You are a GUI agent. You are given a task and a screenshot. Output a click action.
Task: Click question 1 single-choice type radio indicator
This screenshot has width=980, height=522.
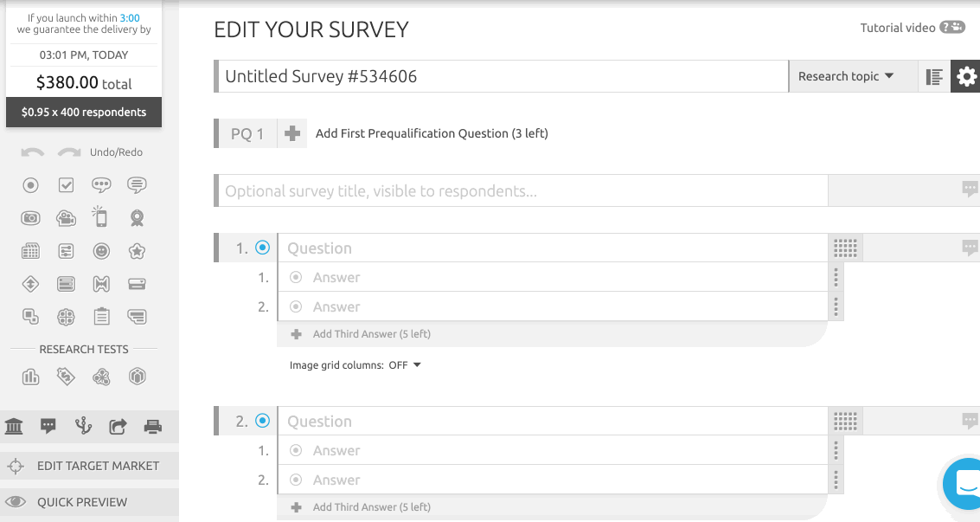click(263, 248)
